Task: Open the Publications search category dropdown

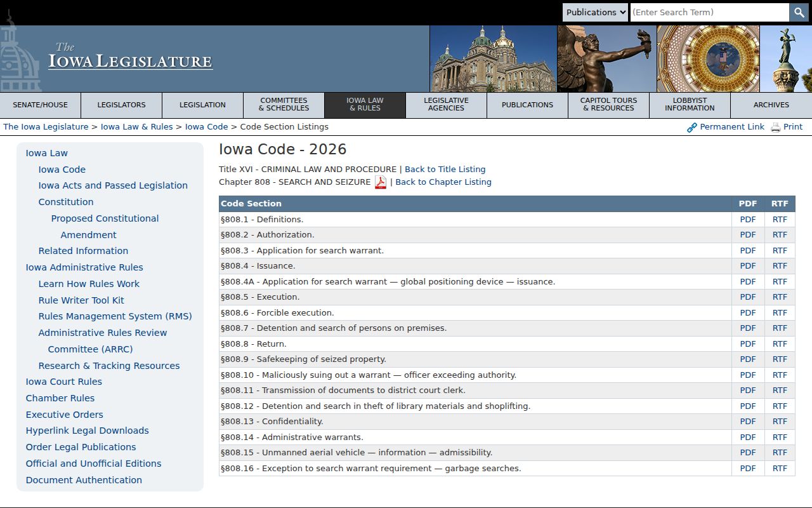Action: pyautogui.click(x=595, y=12)
